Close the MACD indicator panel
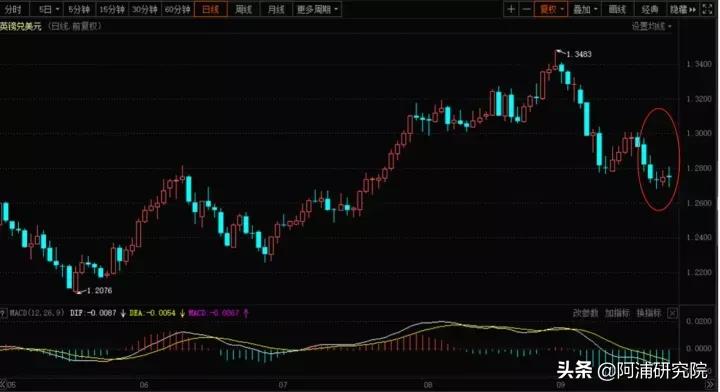This screenshot has width=720, height=392. [x=672, y=313]
